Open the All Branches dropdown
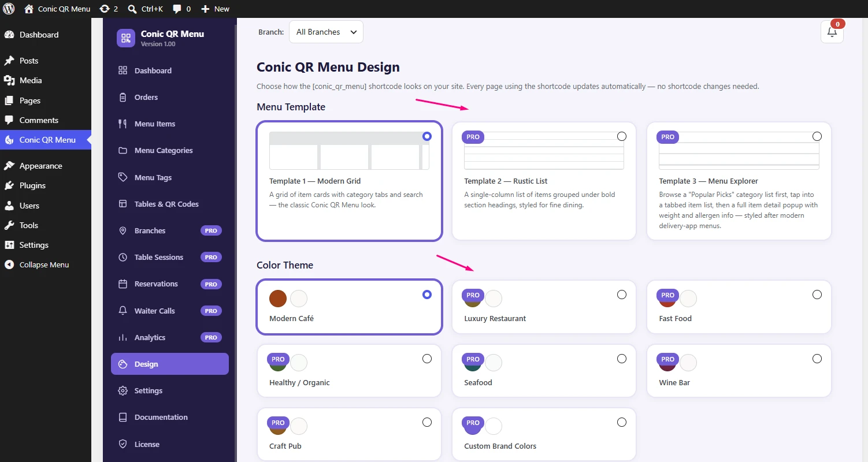This screenshot has height=462, width=868. pos(326,32)
